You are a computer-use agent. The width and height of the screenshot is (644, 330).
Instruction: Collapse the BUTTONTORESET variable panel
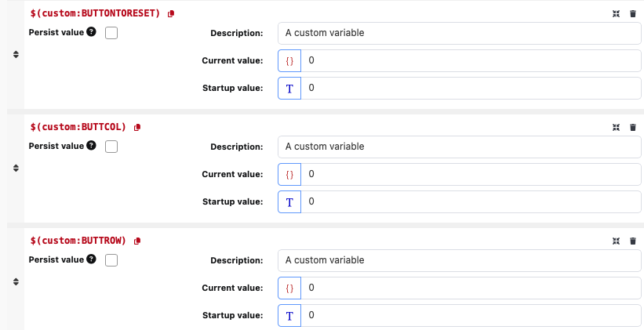point(617,14)
